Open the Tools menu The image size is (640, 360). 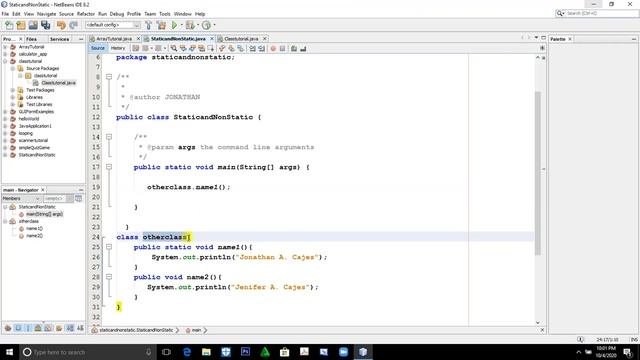(164, 14)
